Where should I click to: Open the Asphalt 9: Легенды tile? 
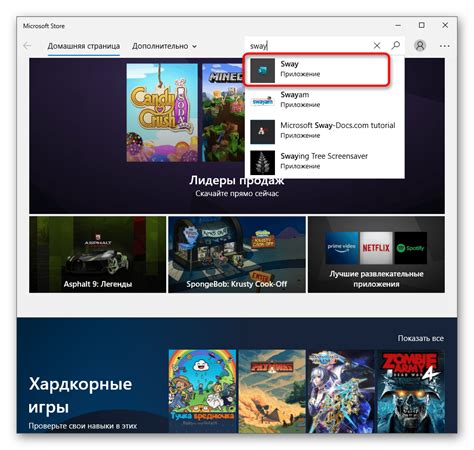(98, 255)
